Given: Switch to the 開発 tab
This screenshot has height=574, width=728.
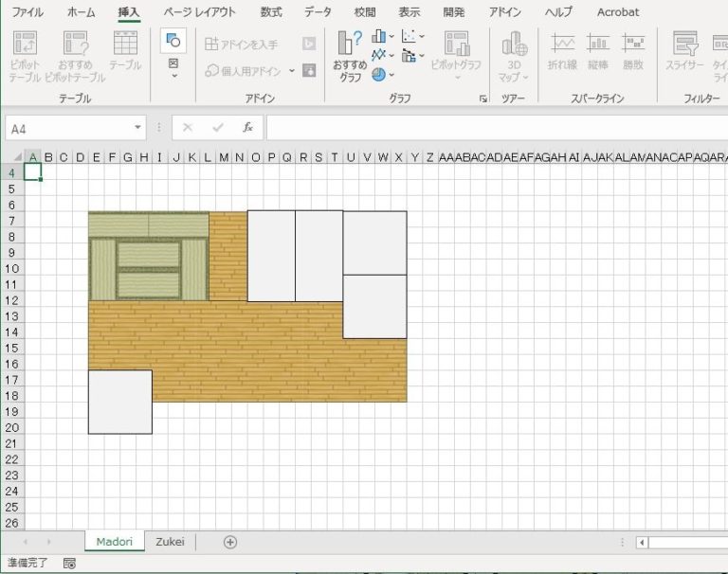Looking at the screenshot, I should pyautogui.click(x=454, y=12).
